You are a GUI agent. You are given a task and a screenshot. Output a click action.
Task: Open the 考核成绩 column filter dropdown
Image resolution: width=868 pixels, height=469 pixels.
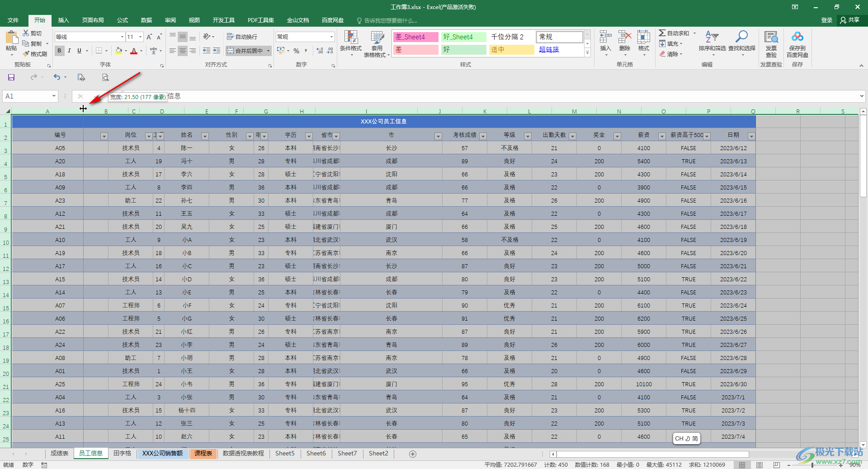(x=483, y=136)
